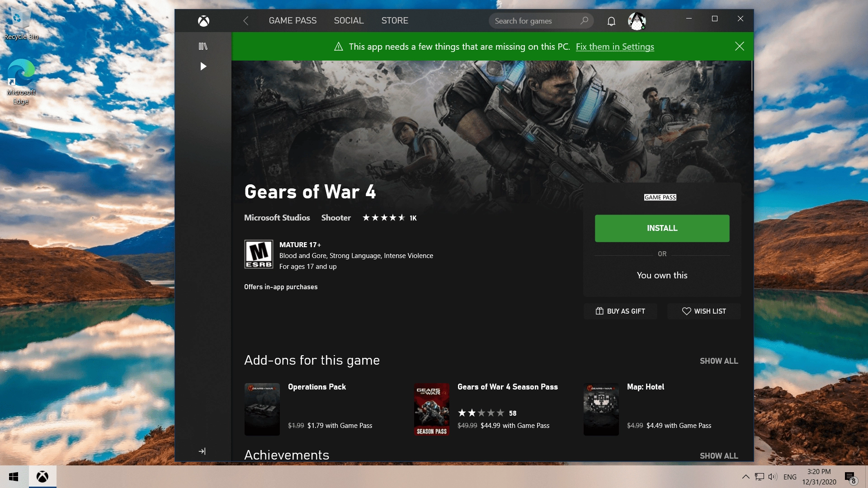Open the SOCIAL tab
The width and height of the screenshot is (868, 488).
click(349, 21)
